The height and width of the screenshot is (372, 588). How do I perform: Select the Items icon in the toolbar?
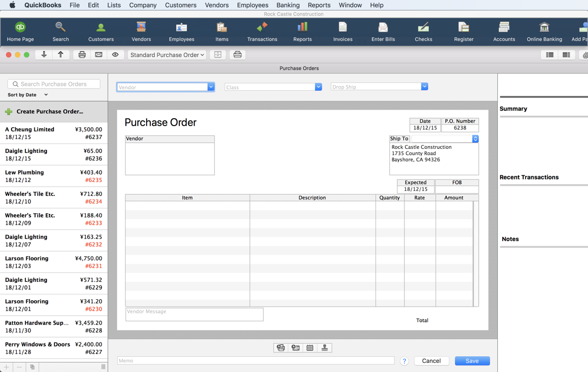pyautogui.click(x=221, y=31)
